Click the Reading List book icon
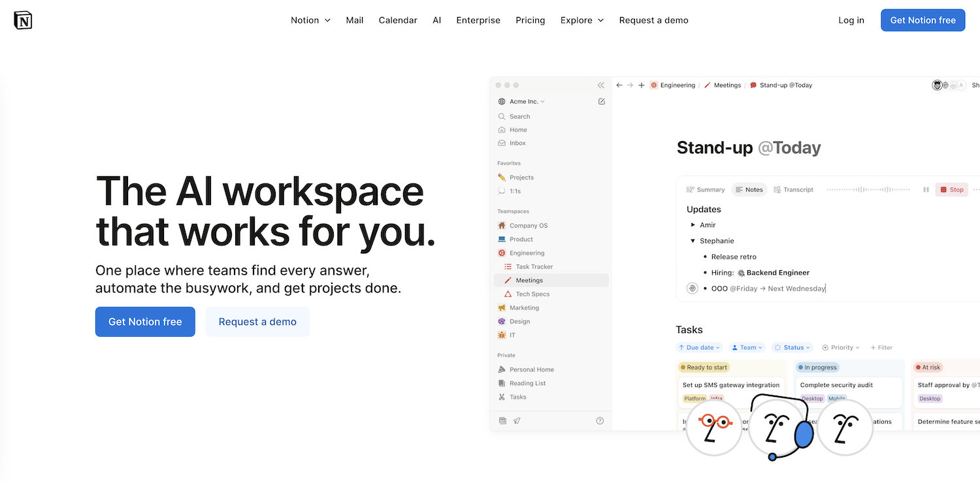This screenshot has height=483, width=980. point(502,383)
